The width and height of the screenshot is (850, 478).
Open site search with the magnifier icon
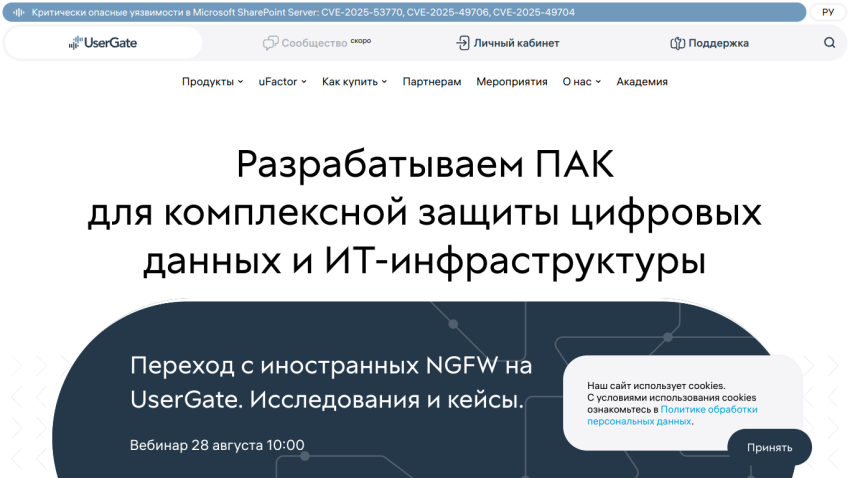[x=829, y=42]
